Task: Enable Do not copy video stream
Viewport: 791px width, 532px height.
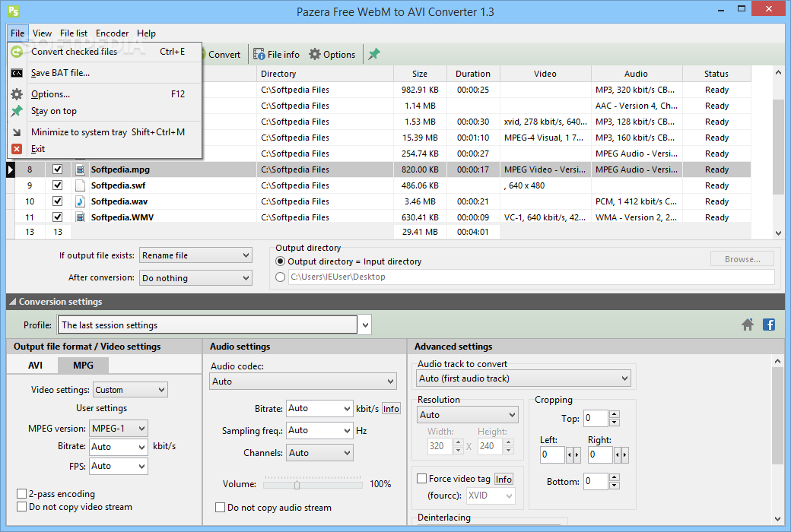Action: 22,507
